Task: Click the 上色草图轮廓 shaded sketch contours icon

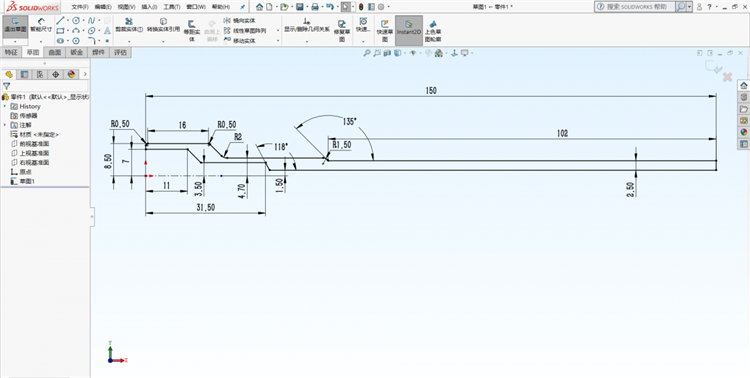Action: [433, 31]
